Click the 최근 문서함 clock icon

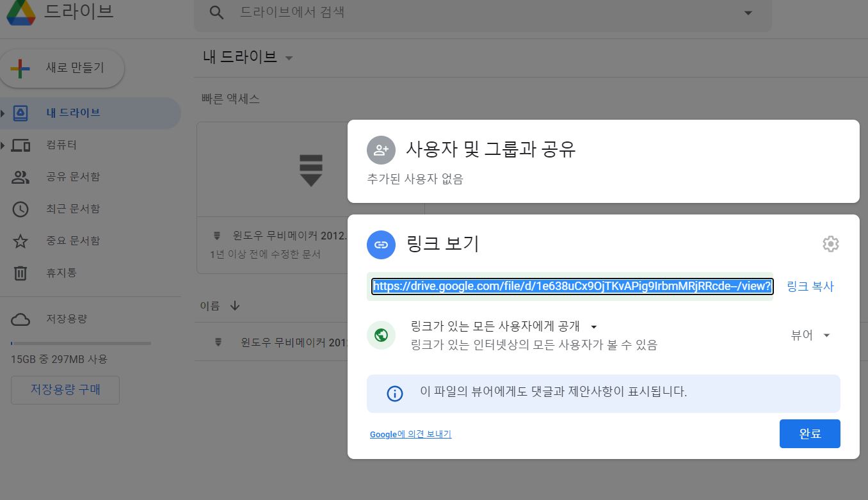(x=20, y=209)
